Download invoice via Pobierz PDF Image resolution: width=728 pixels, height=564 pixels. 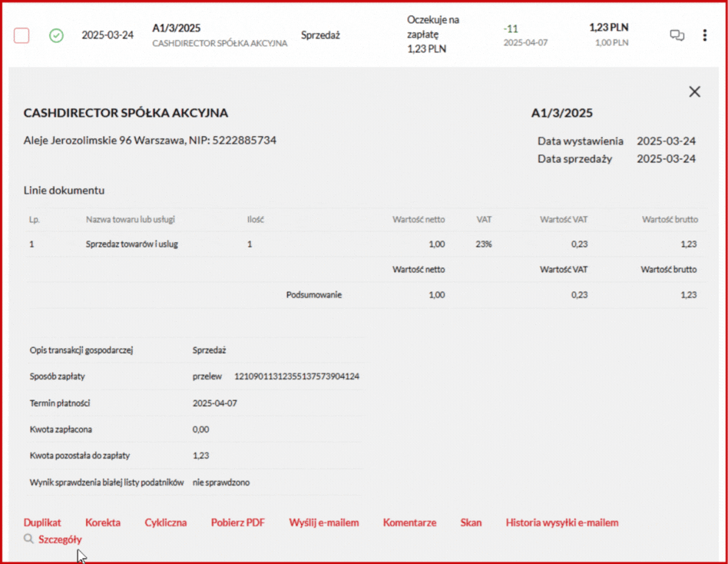(x=238, y=523)
